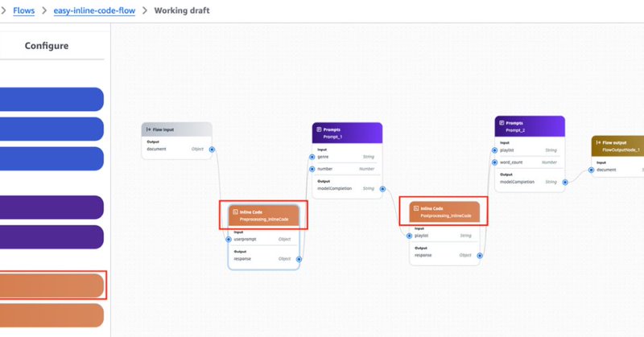This screenshot has width=644, height=337.
Task: Click the Preprocessing_InlineCode node's code icon
Action: click(x=235, y=212)
